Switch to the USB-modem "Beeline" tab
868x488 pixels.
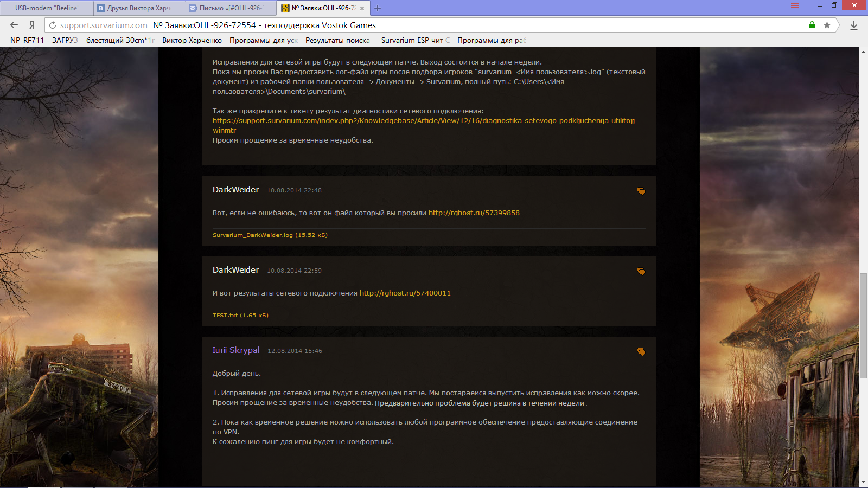pos(47,8)
